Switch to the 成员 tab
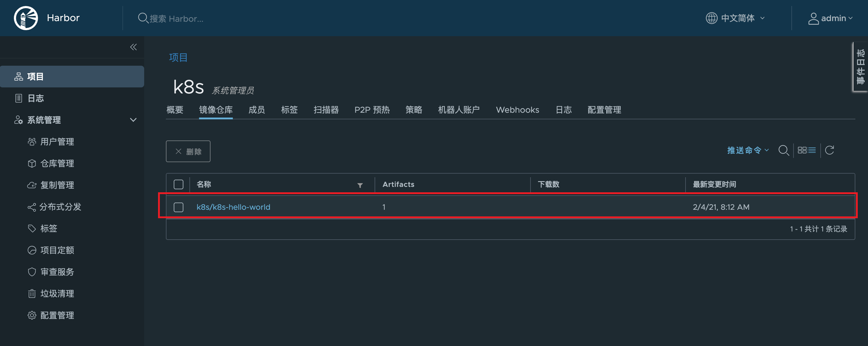Screen dimensions: 868x346 pyautogui.click(x=256, y=110)
